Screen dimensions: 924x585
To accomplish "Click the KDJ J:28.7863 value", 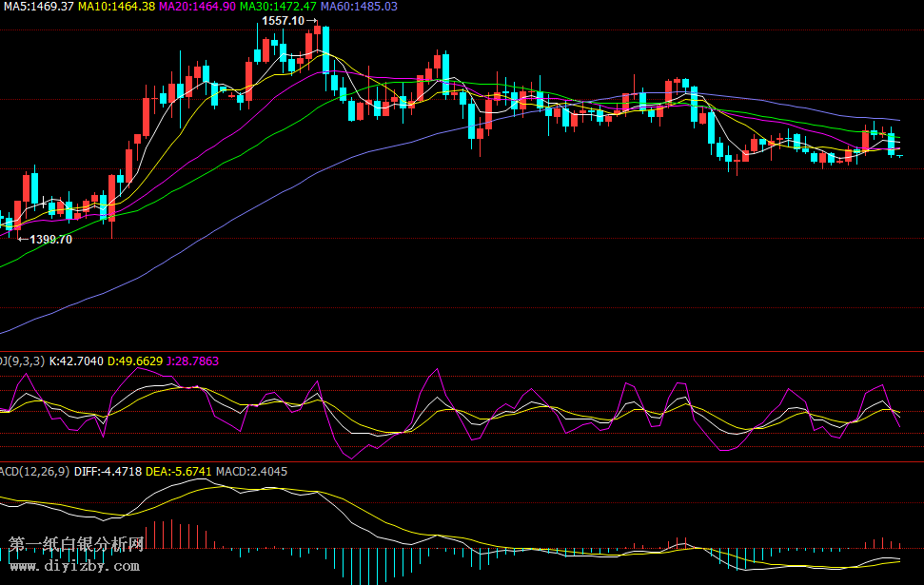I will point(192,361).
